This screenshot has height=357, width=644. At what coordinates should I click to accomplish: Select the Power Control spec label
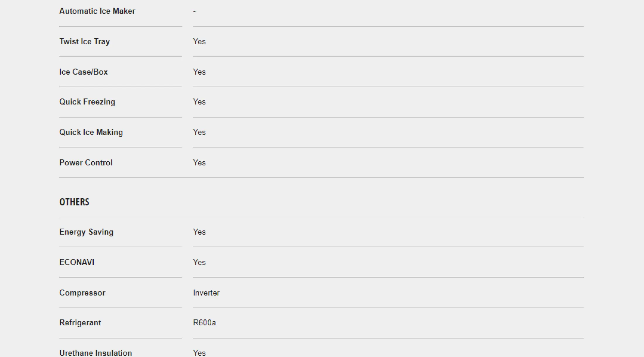[x=86, y=163]
